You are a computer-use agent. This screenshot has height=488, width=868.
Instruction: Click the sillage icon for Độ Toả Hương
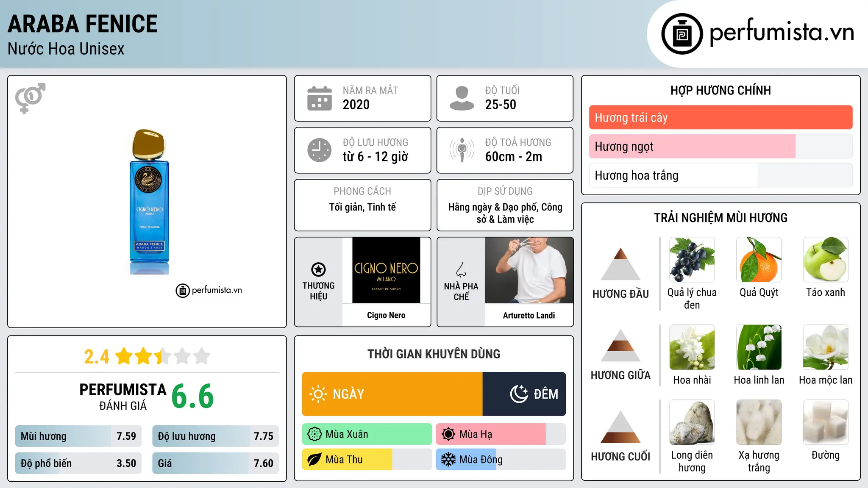point(462,150)
